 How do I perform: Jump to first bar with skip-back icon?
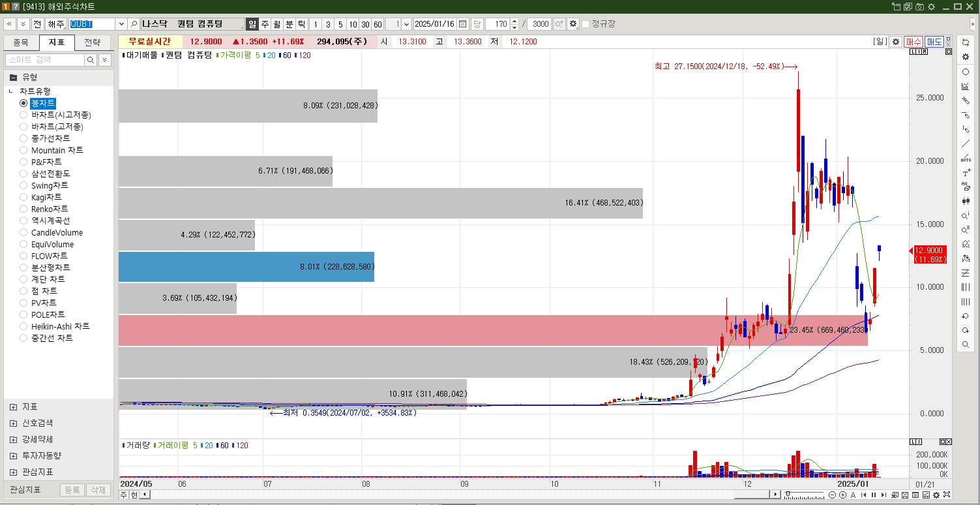864,495
